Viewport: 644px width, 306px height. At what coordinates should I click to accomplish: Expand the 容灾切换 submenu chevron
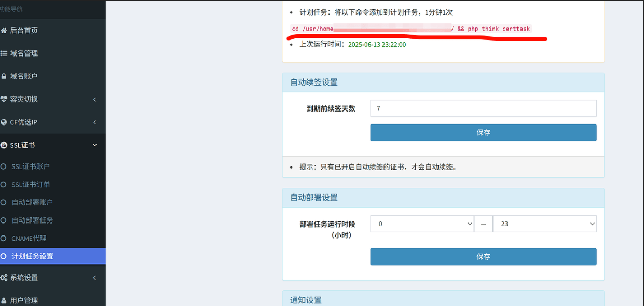tap(94, 99)
